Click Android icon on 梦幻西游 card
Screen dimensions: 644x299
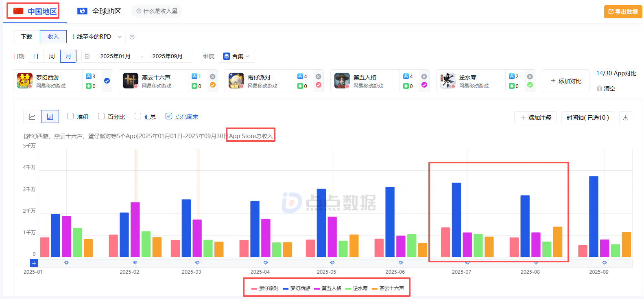pyautogui.click(x=89, y=86)
